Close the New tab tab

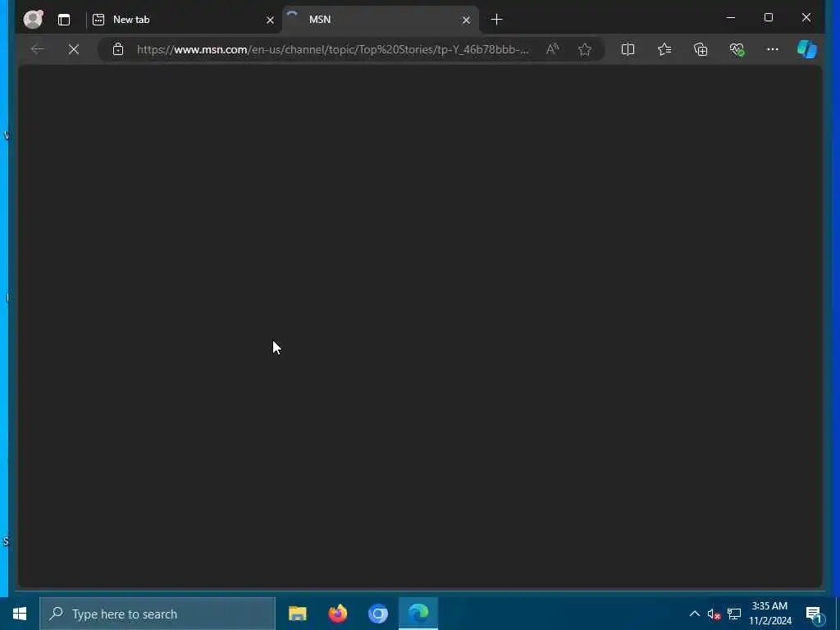click(270, 20)
